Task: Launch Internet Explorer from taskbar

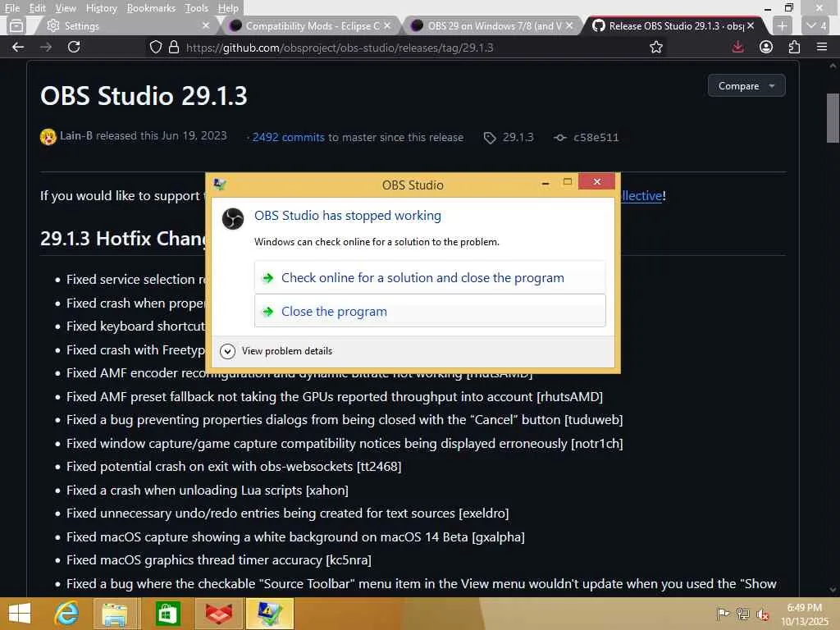Action: pyautogui.click(x=67, y=614)
